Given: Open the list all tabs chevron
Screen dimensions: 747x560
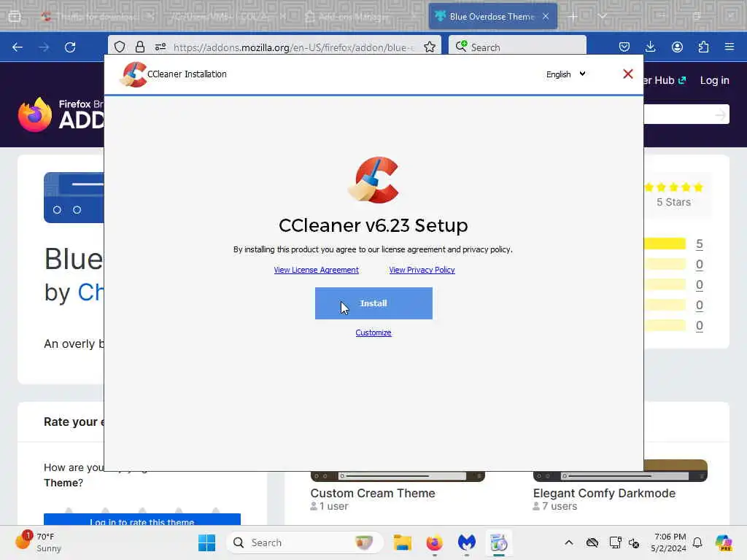Looking at the screenshot, I should click(x=603, y=16).
